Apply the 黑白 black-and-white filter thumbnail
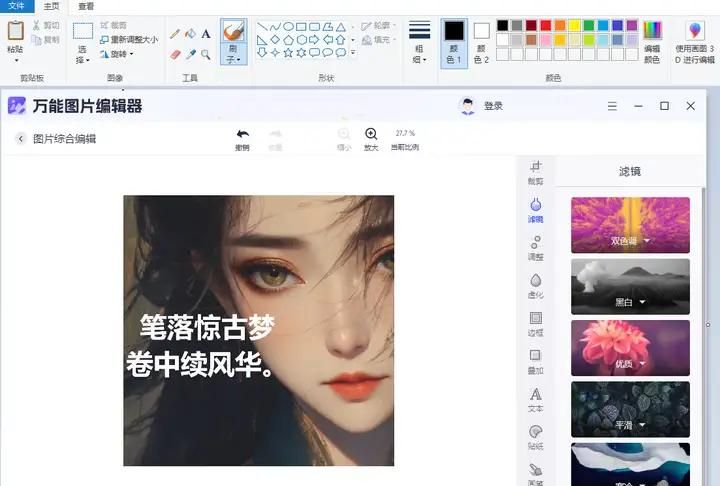This screenshot has width=720, height=486. coord(630,287)
